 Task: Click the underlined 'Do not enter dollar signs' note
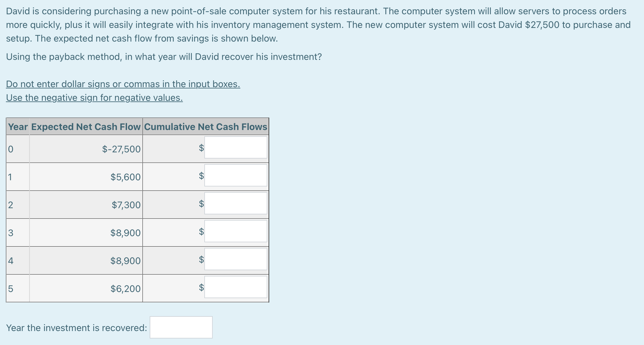coord(122,84)
